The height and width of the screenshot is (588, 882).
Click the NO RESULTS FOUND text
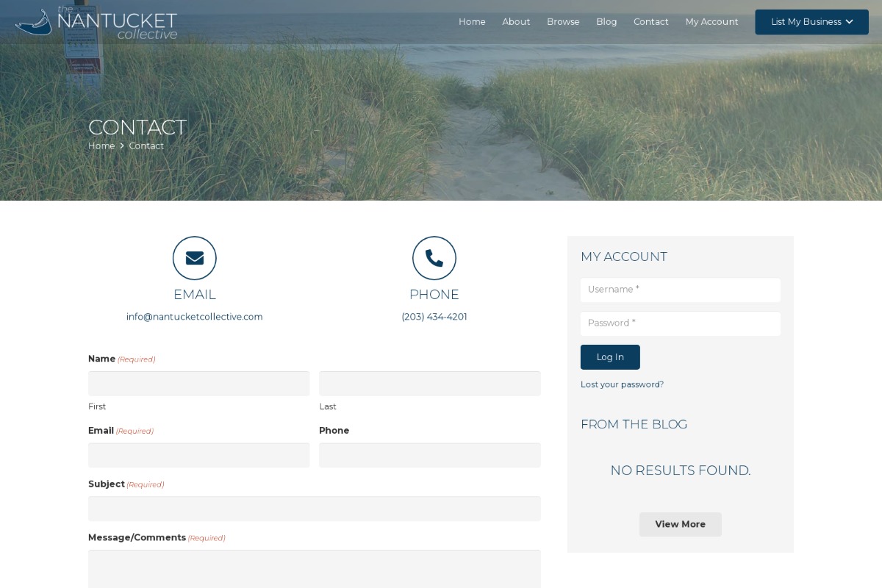point(681,470)
